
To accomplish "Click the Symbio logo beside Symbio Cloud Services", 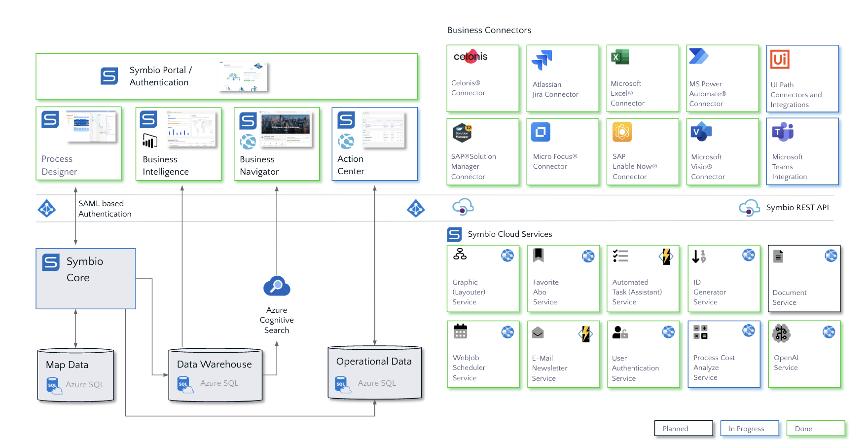I will (454, 234).
